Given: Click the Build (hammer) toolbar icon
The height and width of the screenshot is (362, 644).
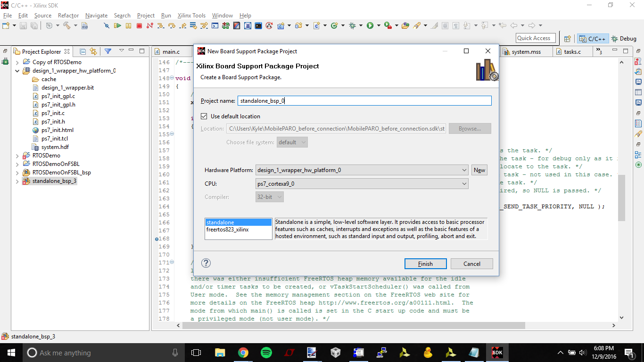Looking at the screenshot, I should tap(66, 25).
